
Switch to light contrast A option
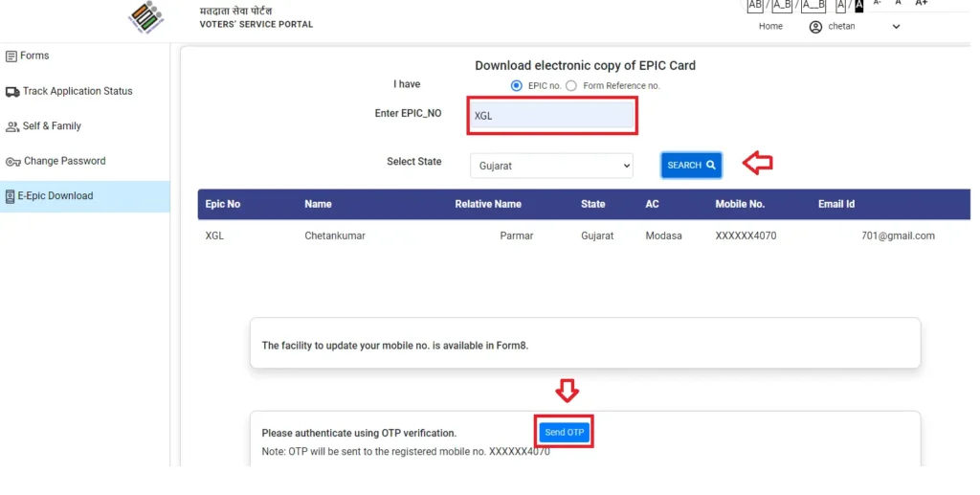pyautogui.click(x=840, y=5)
